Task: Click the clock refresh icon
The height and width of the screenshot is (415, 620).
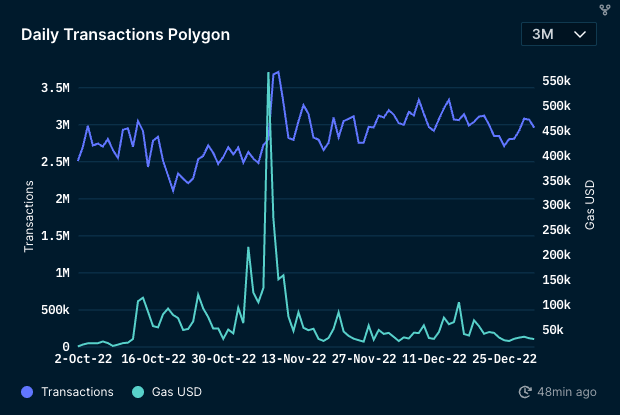Action: coord(525,392)
